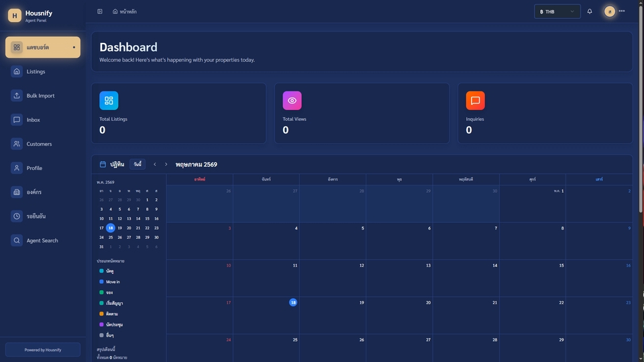Image resolution: width=644 pixels, height=362 pixels.
Task: Toggle the Move in appointment type filter
Action: (109, 282)
